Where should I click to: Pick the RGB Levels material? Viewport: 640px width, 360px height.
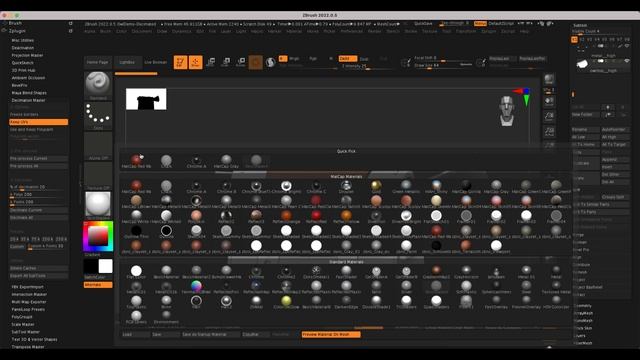click(x=136, y=316)
